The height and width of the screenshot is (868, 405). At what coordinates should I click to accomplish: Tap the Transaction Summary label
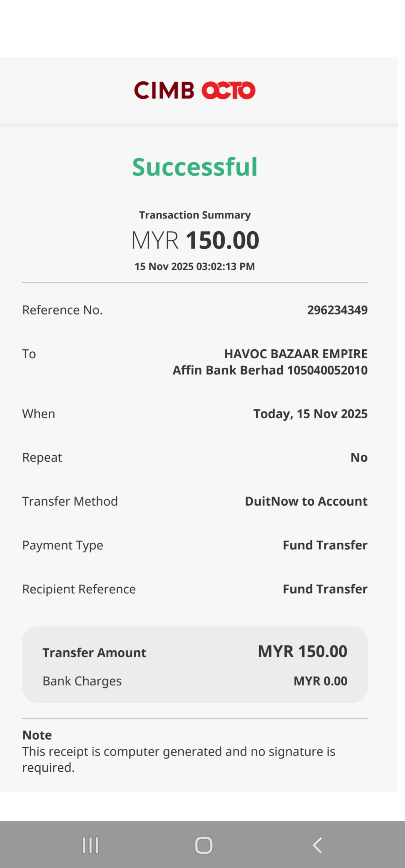195,215
